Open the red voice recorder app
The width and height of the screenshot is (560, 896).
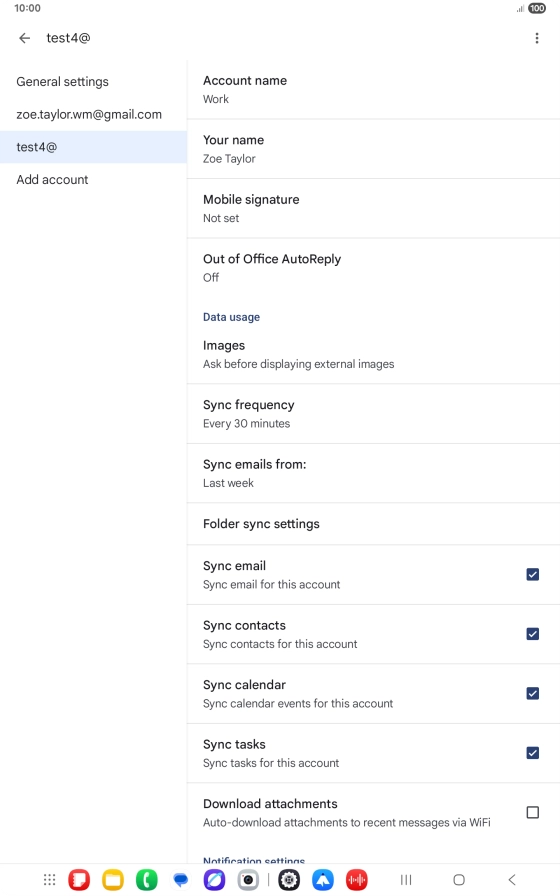click(357, 879)
